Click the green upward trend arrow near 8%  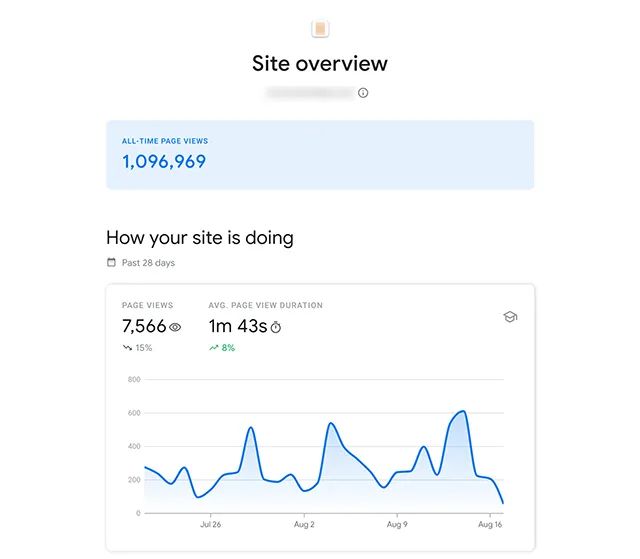(214, 348)
